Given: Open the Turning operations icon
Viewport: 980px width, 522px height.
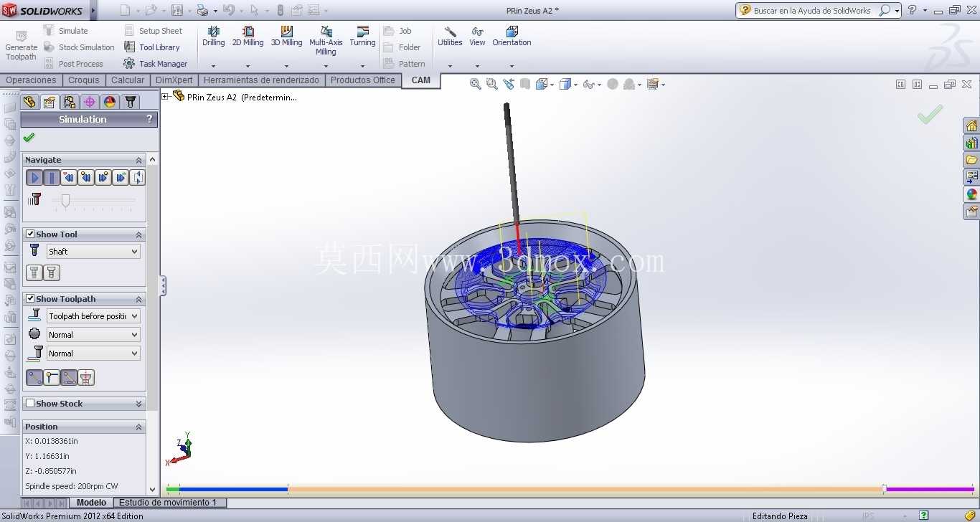Looking at the screenshot, I should point(362,37).
